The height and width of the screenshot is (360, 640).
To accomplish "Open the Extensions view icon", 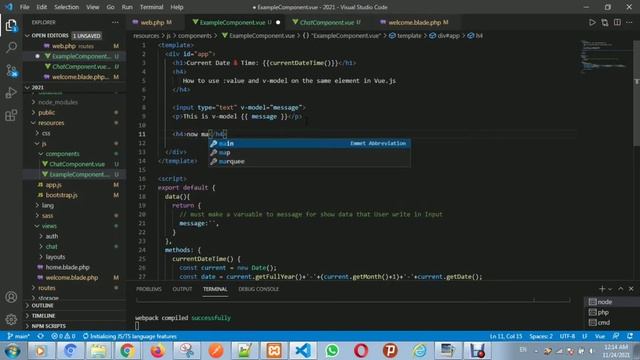I will coord(11,115).
